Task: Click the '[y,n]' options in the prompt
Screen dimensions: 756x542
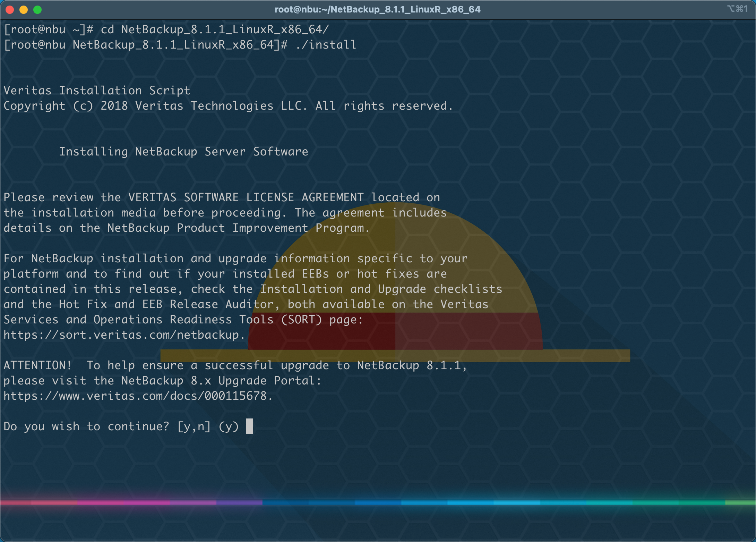Action: 194,426
